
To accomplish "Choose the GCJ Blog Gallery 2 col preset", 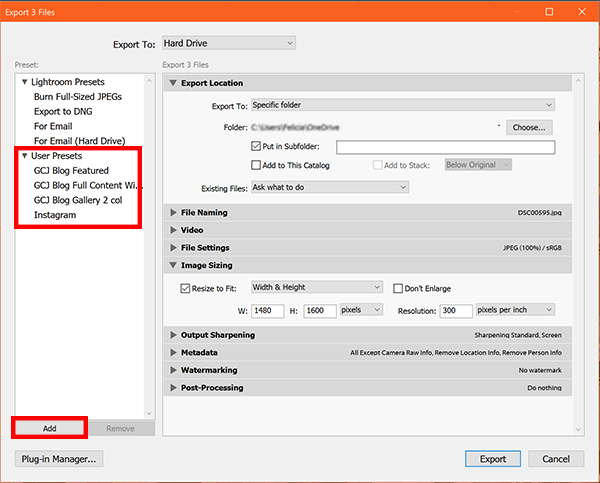I will (x=78, y=200).
